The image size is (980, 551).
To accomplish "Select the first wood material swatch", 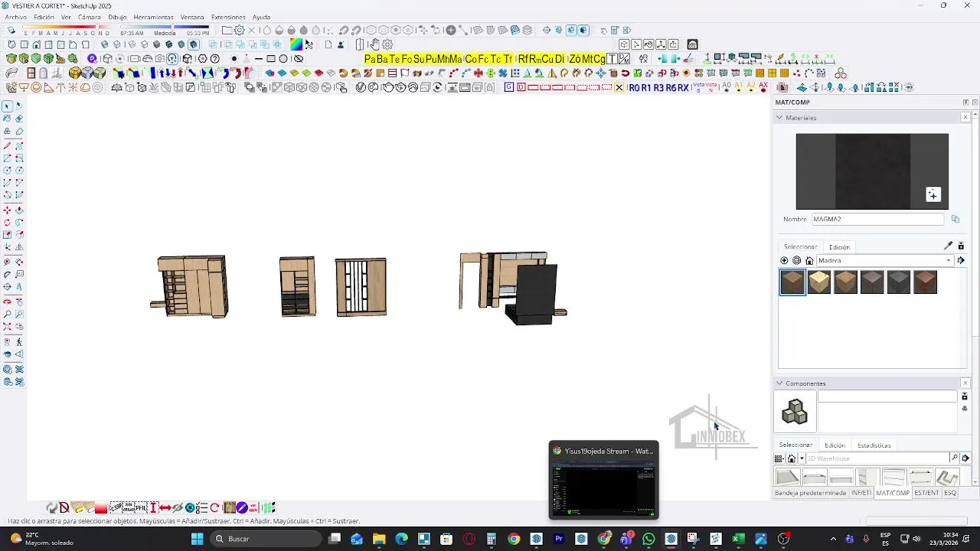I will pos(792,282).
